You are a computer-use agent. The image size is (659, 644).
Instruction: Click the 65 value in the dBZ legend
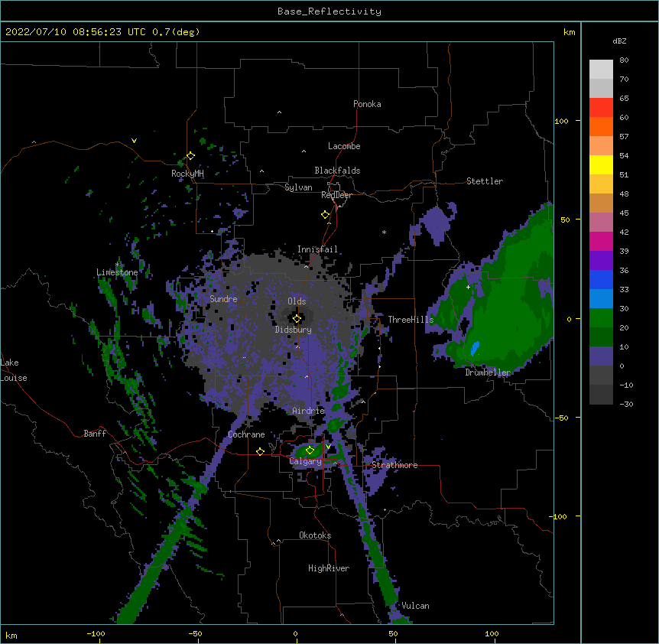pos(624,99)
